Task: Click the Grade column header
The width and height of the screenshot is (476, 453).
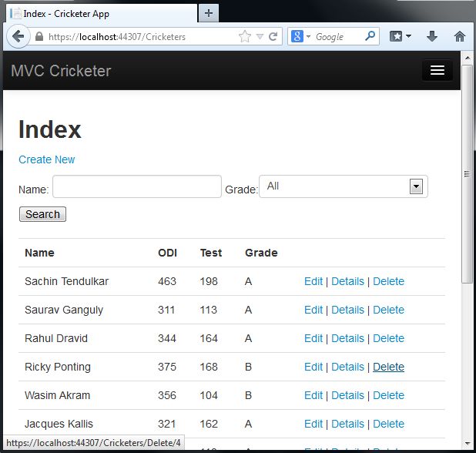Action: click(261, 253)
